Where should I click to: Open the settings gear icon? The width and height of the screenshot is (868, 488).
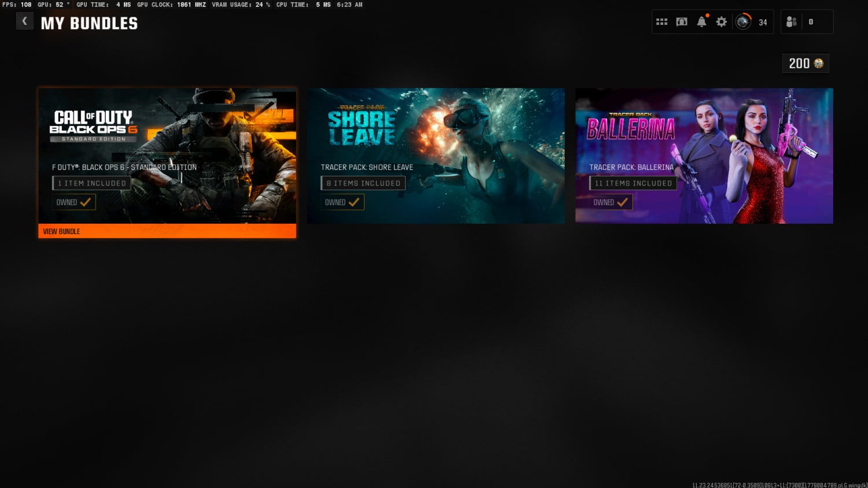tap(721, 22)
